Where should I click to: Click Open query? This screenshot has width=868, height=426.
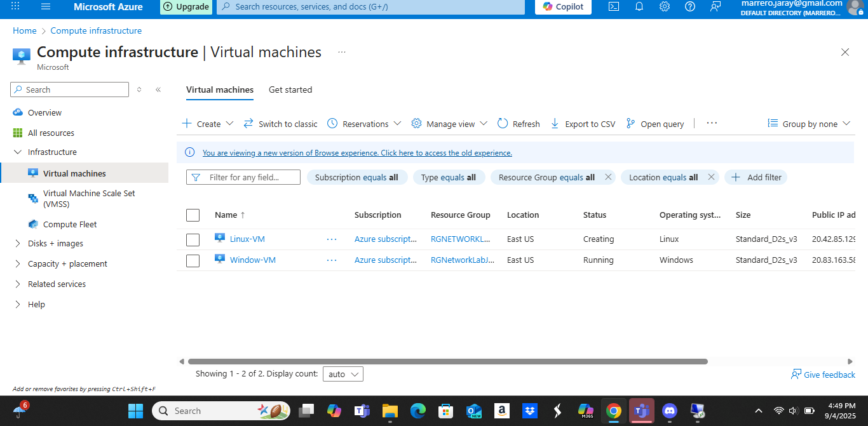[654, 124]
